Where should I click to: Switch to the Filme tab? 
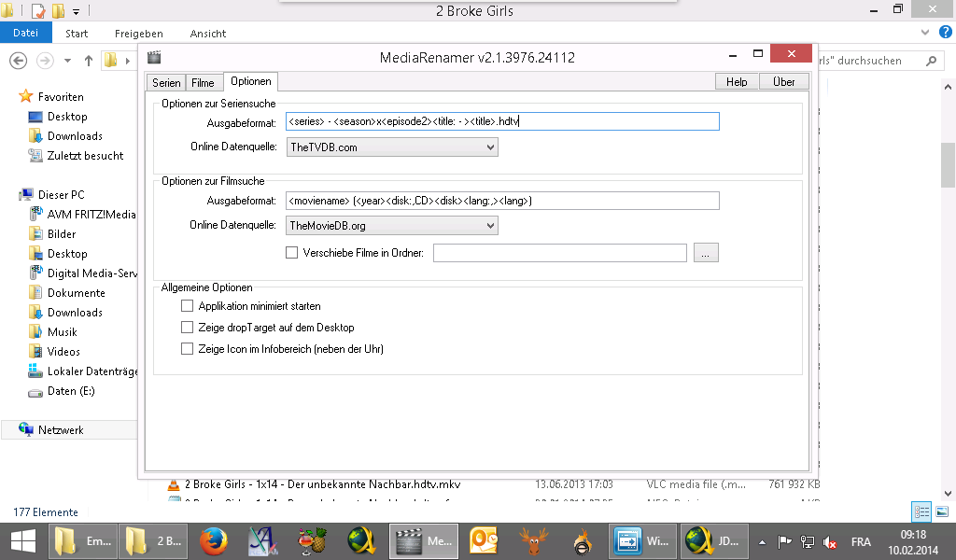(x=203, y=82)
